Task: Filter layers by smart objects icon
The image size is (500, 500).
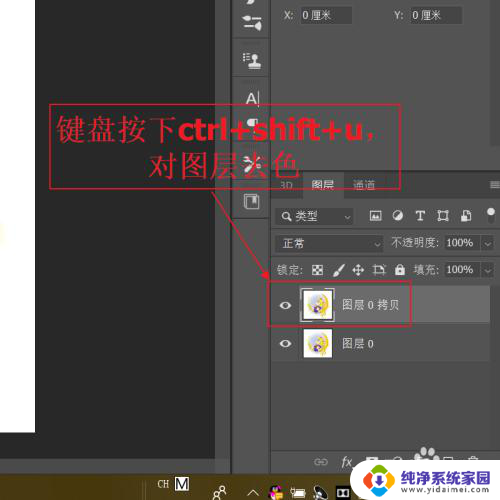Action: click(466, 216)
